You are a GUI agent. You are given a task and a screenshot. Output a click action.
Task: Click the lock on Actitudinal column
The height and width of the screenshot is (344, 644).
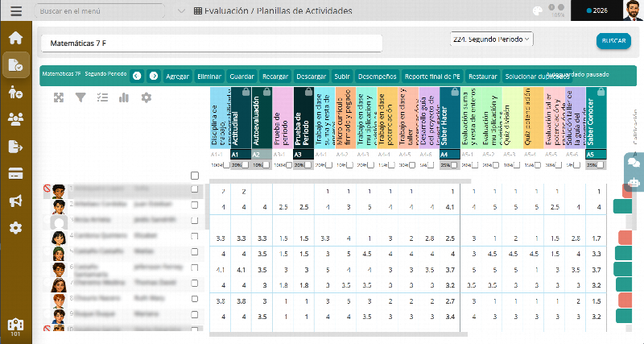[x=246, y=92]
